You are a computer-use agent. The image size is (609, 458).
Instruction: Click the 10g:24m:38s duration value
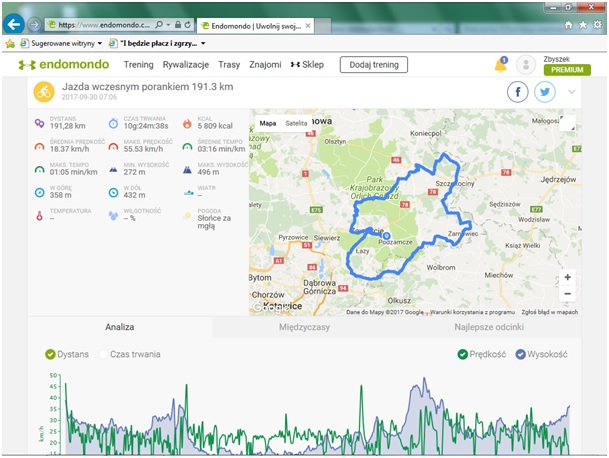coord(146,126)
